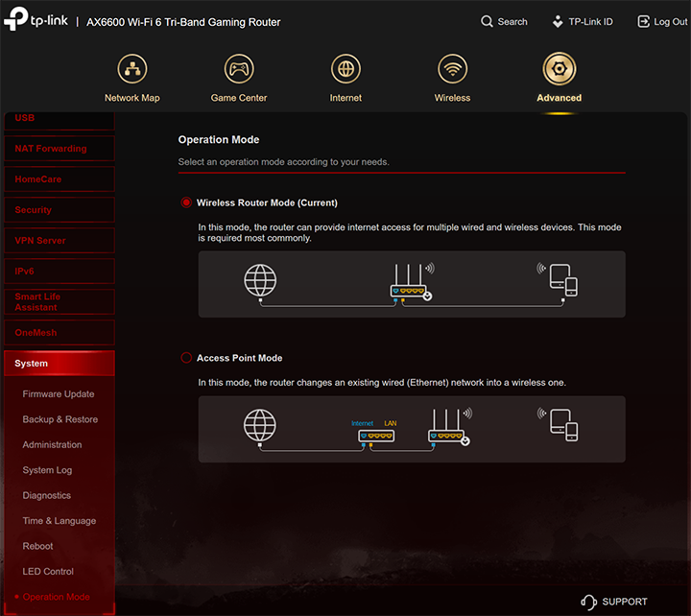Open Firmware Update in System menu
The image size is (691, 616).
point(59,394)
